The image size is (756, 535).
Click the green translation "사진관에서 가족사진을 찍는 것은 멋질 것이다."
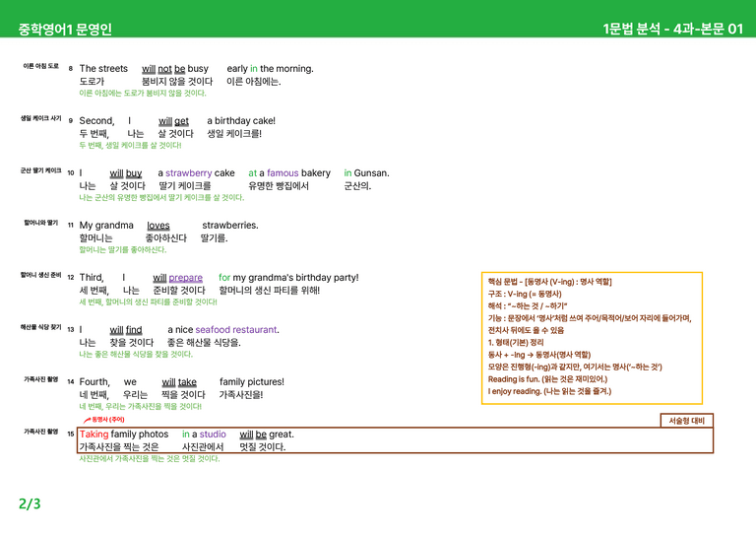(149, 459)
